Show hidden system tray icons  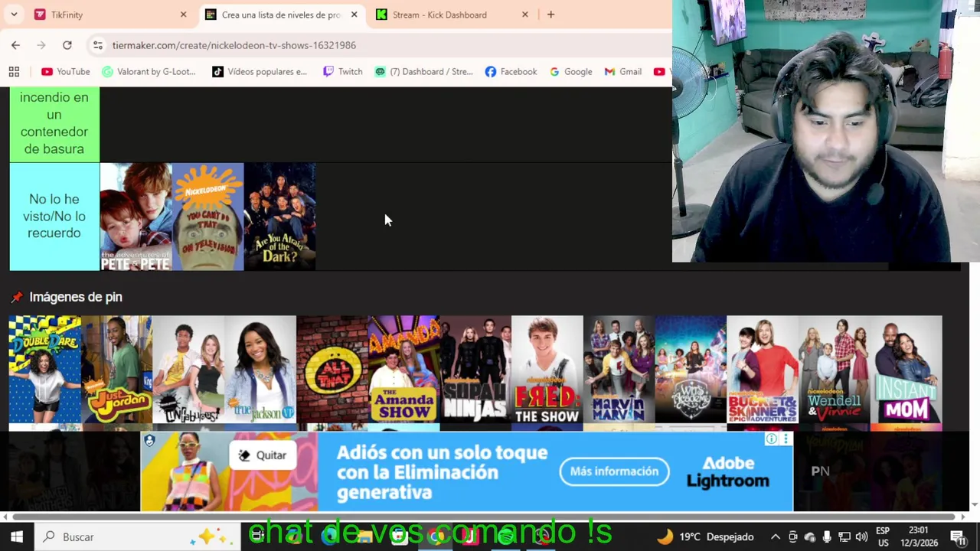tap(776, 537)
